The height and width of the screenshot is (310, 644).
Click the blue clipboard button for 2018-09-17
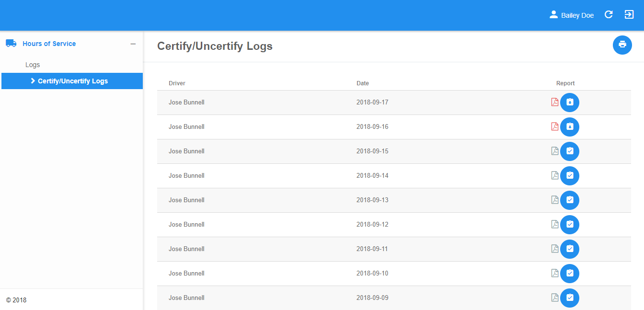coord(570,103)
